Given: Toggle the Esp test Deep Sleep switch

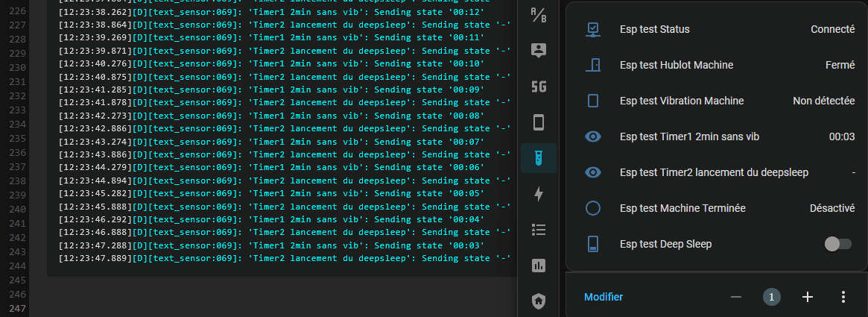Looking at the screenshot, I should 837,244.
